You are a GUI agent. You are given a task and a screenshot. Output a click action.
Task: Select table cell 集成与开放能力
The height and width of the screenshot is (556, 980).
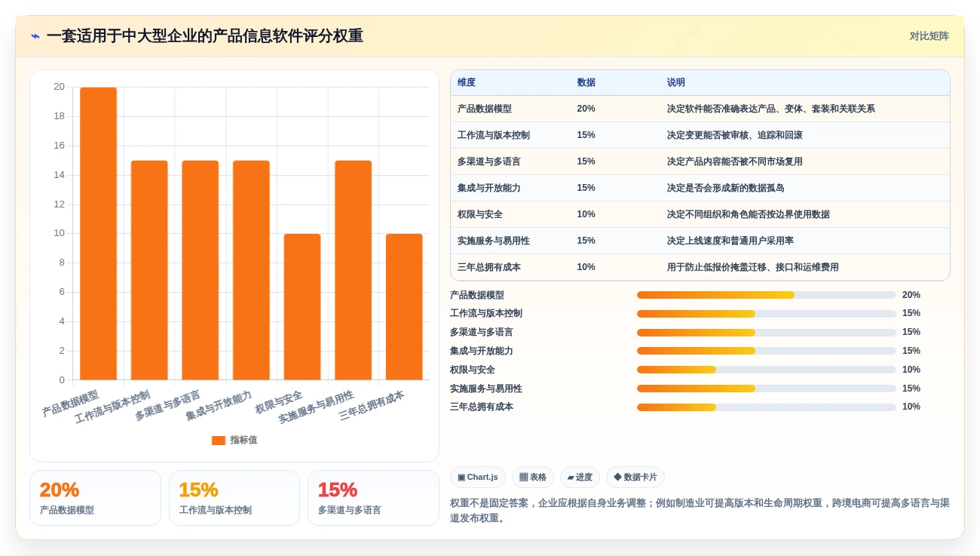tap(489, 188)
